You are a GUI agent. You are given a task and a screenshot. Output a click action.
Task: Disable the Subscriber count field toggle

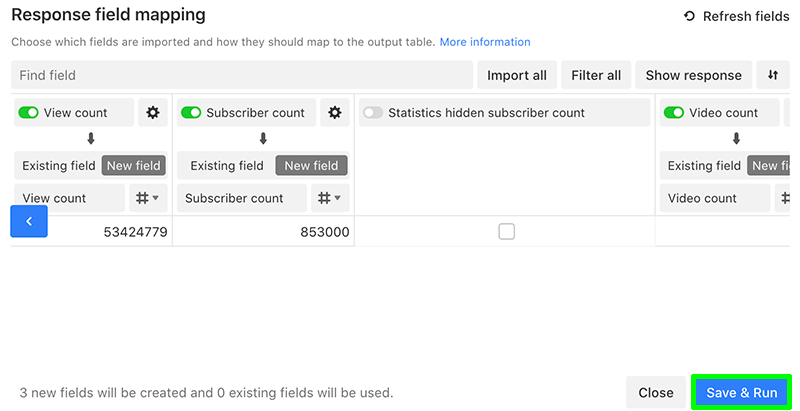click(x=191, y=113)
